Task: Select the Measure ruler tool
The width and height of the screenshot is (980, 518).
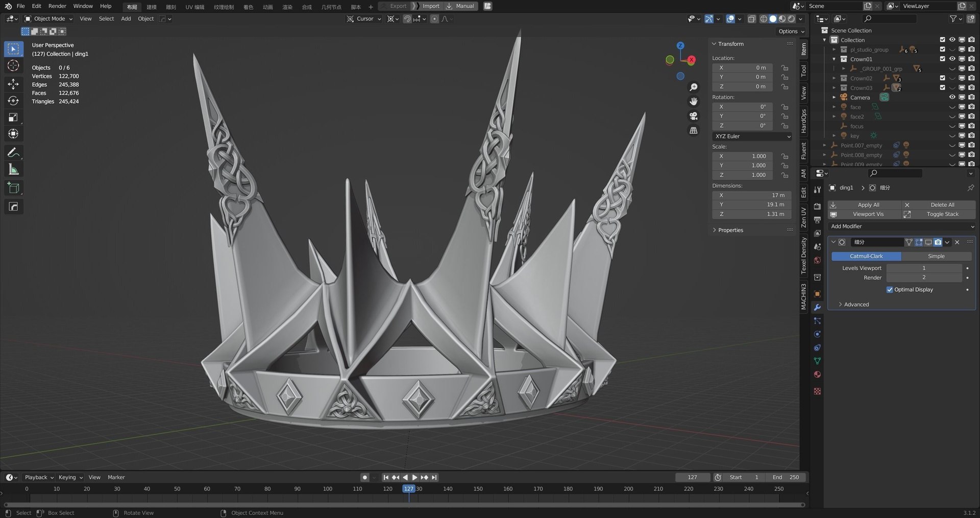Action: pyautogui.click(x=14, y=170)
